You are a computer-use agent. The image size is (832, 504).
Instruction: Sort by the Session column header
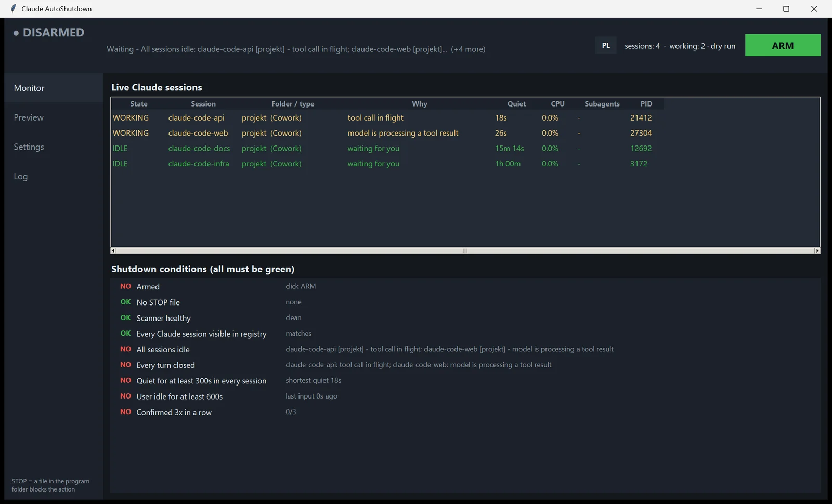(203, 104)
